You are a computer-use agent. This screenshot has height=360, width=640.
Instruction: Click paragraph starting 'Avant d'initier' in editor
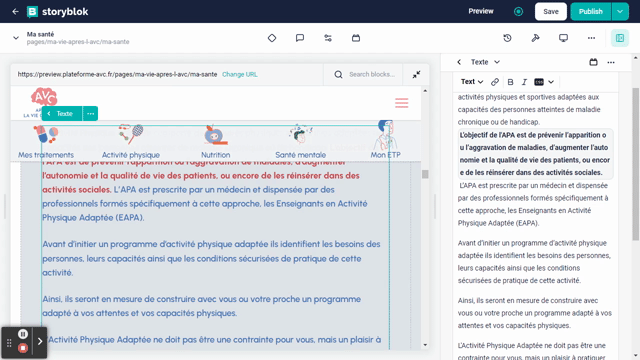point(534,262)
